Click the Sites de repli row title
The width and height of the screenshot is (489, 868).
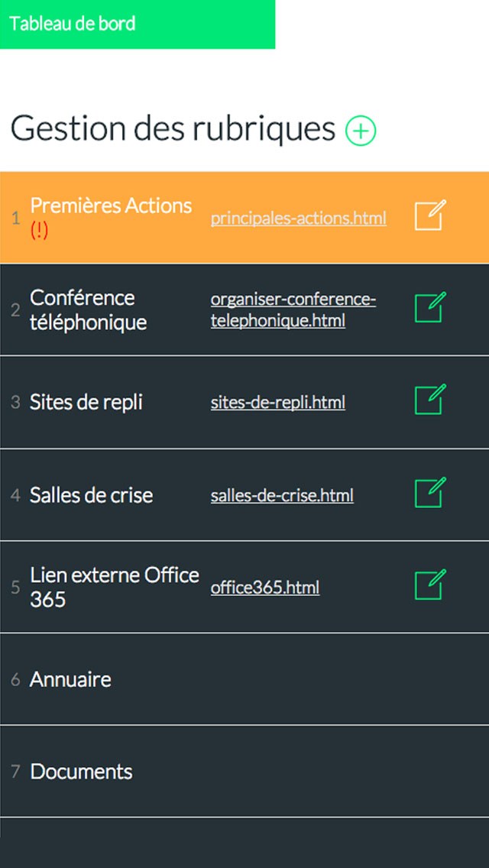point(86,403)
